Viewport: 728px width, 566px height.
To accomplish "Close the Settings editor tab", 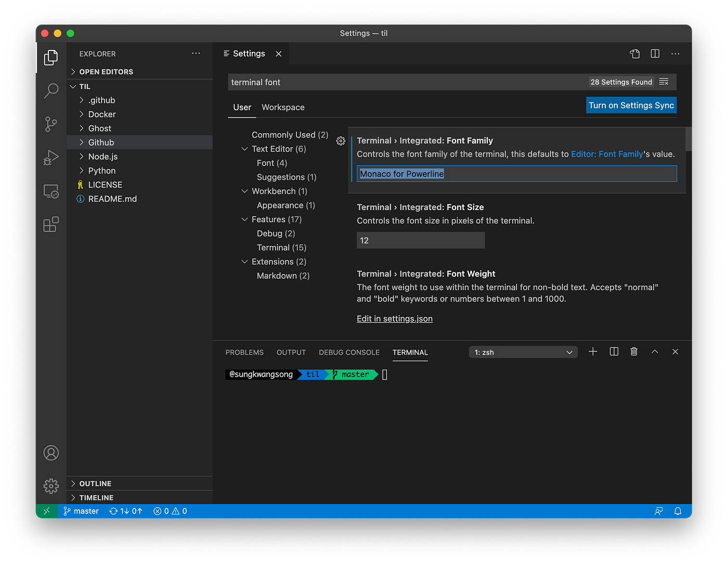I will 279,54.
